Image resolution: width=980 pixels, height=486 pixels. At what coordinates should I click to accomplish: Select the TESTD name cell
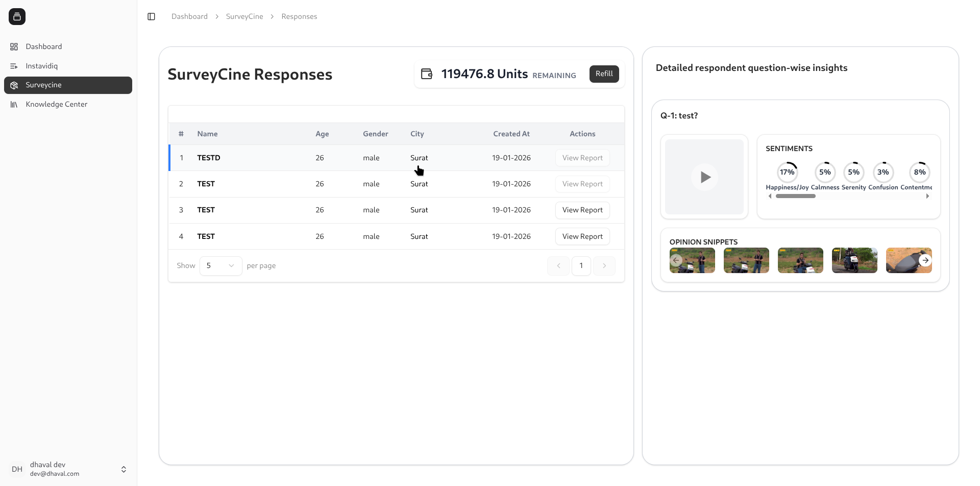point(209,158)
